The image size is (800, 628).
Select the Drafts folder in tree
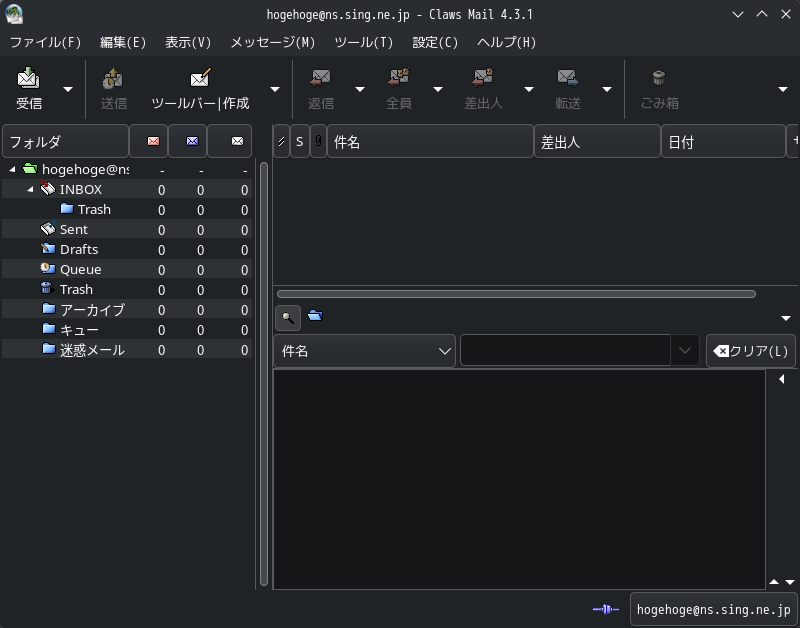78,249
